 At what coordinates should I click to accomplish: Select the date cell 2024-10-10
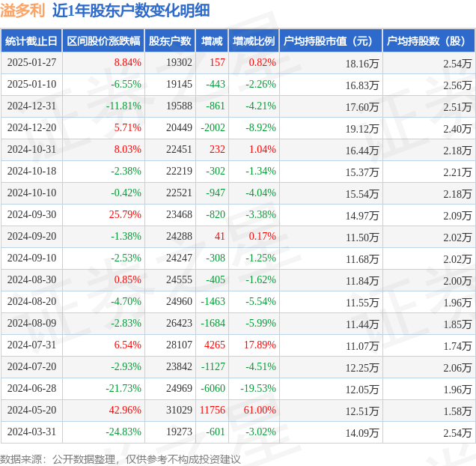click(x=32, y=193)
